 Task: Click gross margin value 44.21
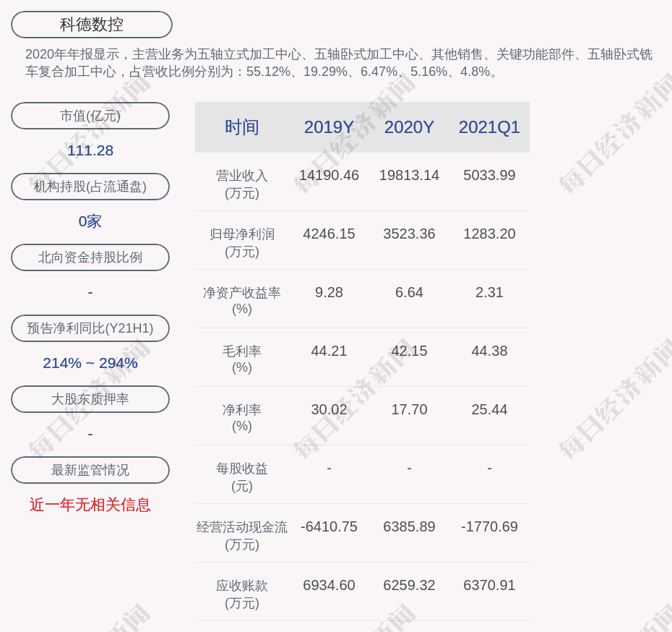point(329,351)
